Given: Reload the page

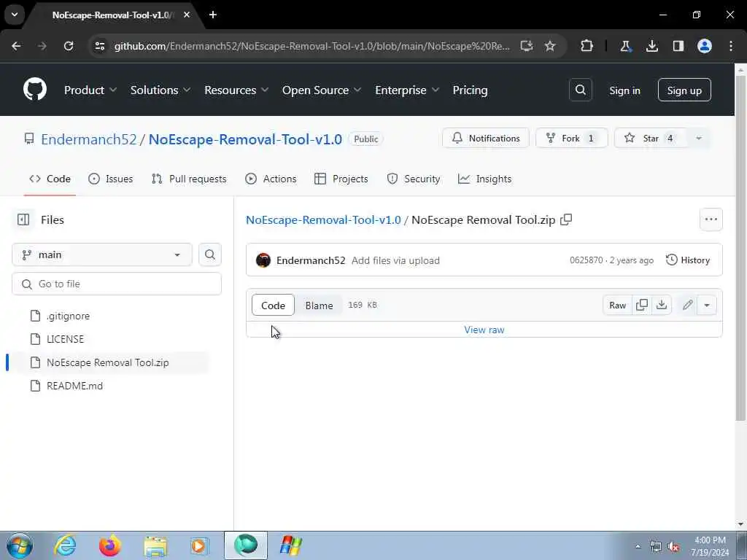Looking at the screenshot, I should [69, 46].
